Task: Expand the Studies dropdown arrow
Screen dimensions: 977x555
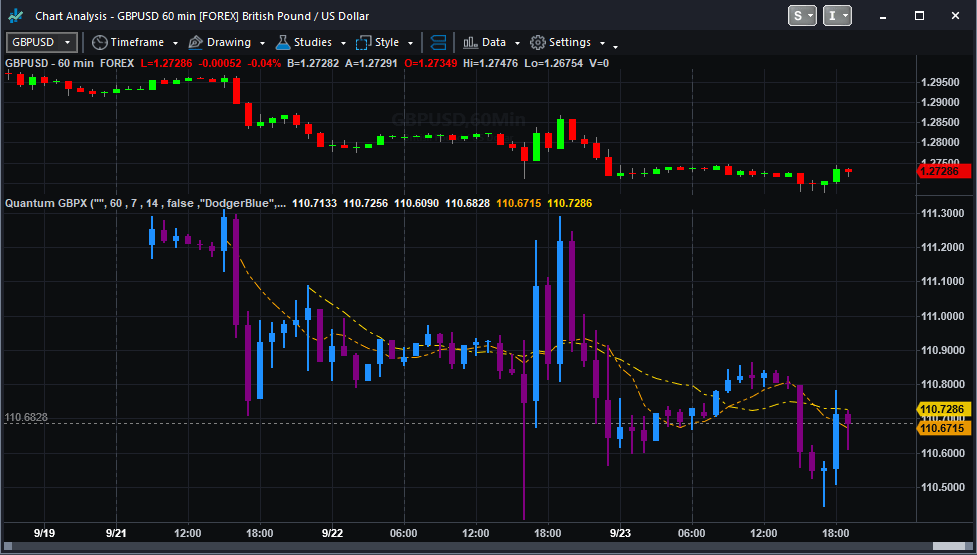Action: (x=343, y=43)
